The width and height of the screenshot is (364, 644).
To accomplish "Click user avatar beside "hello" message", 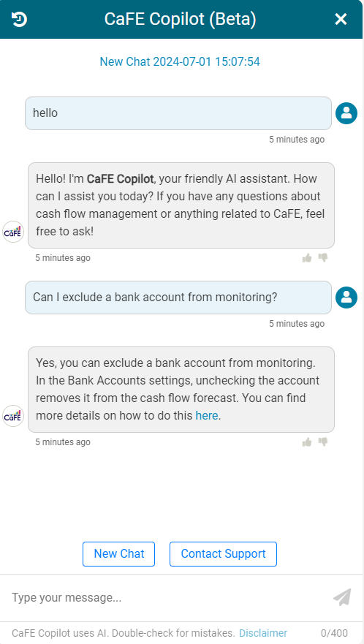I will tap(346, 113).
